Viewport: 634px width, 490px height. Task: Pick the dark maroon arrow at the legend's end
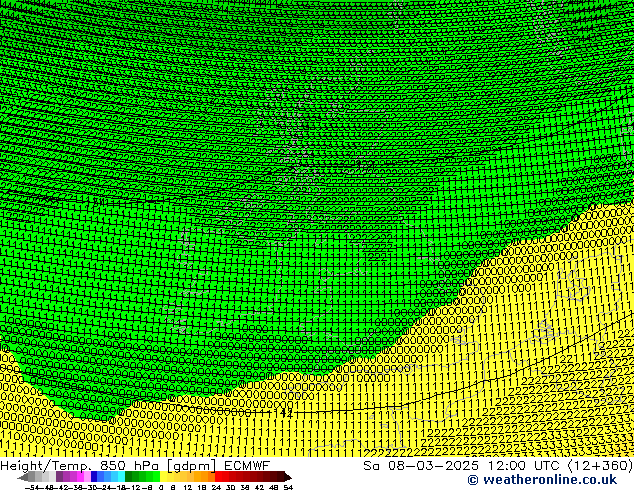[x=287, y=477]
